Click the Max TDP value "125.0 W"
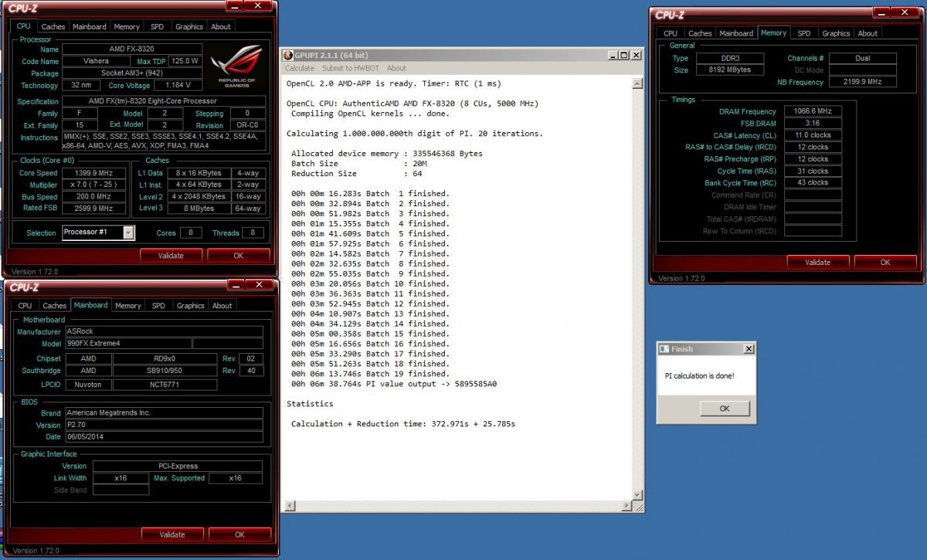The image size is (927, 560). (185, 61)
